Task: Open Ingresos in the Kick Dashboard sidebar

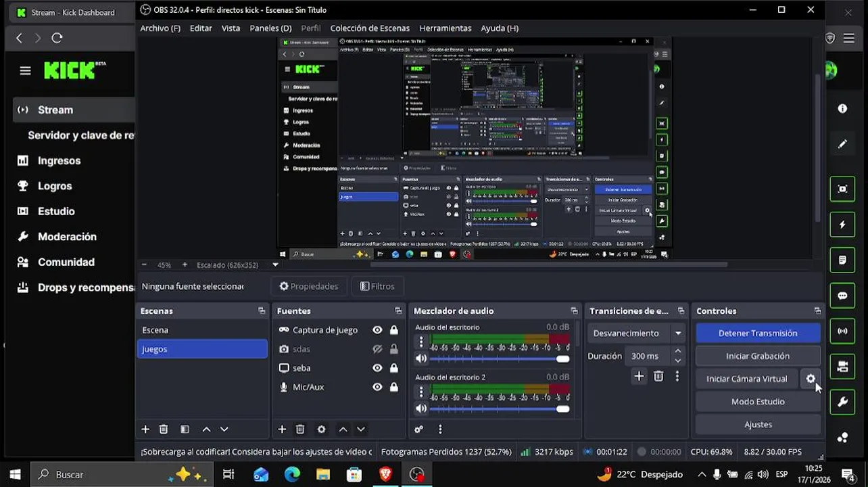Action: pyautogui.click(x=59, y=161)
